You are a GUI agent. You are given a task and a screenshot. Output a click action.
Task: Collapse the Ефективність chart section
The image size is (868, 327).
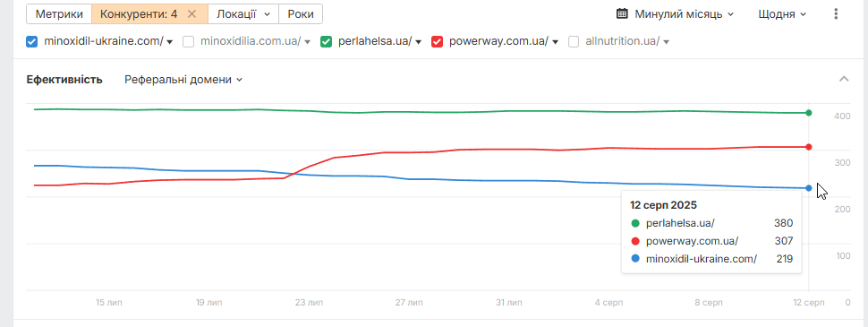844,79
